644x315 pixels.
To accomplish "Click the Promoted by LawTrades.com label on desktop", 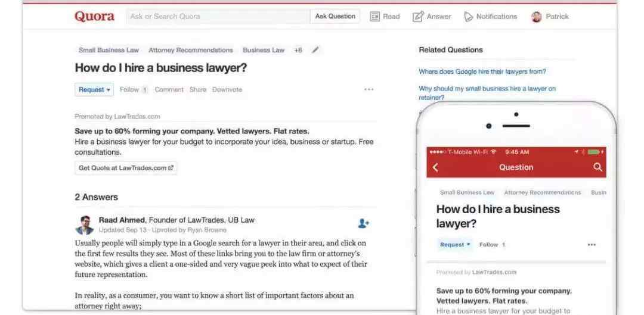I will tap(117, 117).
